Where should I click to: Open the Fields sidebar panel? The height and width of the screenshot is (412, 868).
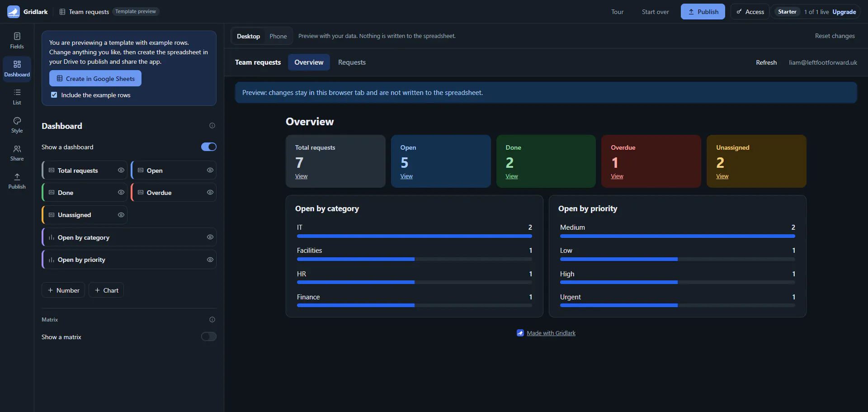pyautogui.click(x=17, y=41)
